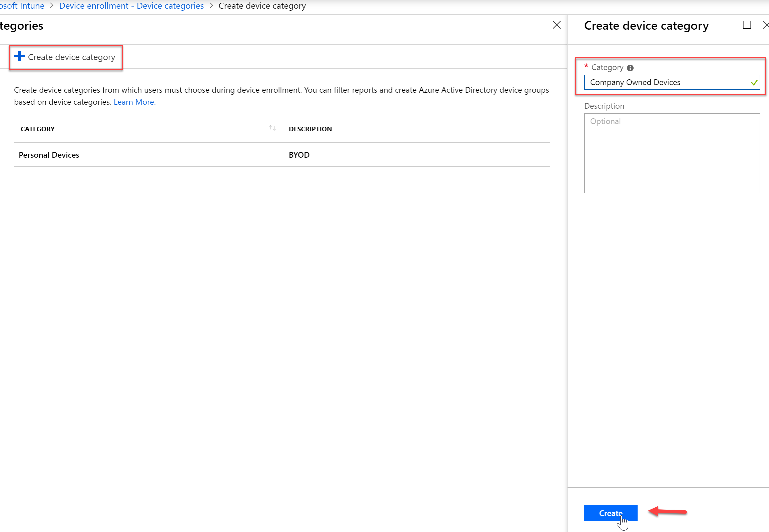The width and height of the screenshot is (769, 532).
Task: Focus the Category name input field
Action: click(x=672, y=82)
